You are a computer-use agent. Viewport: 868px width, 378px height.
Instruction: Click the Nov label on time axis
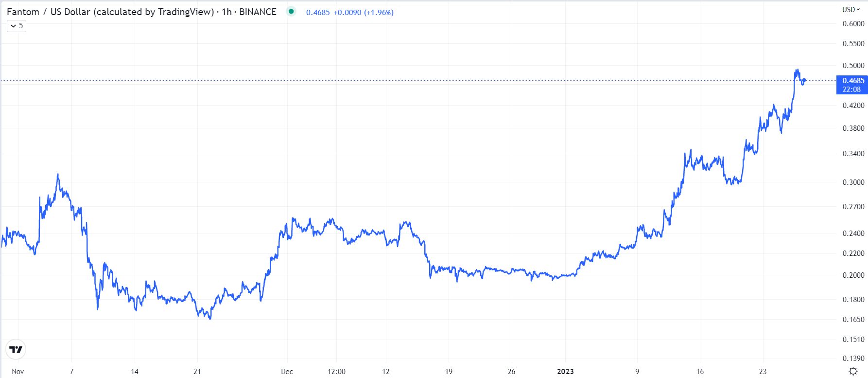pos(18,372)
